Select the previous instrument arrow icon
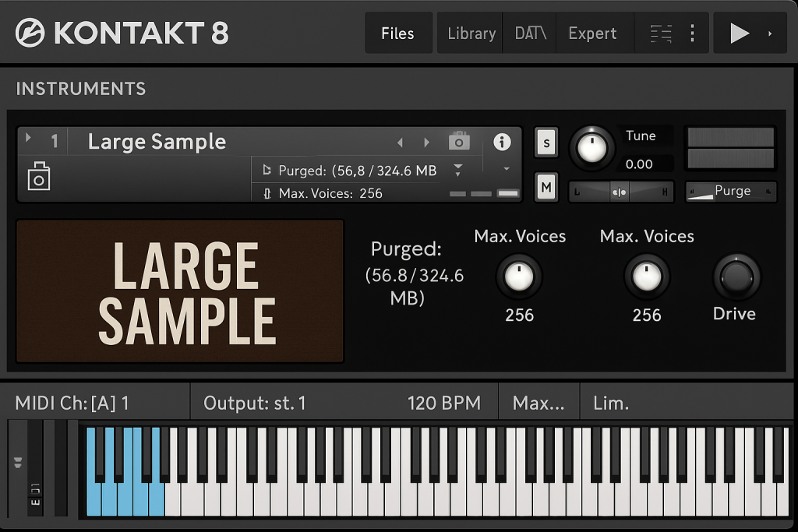 [400, 141]
